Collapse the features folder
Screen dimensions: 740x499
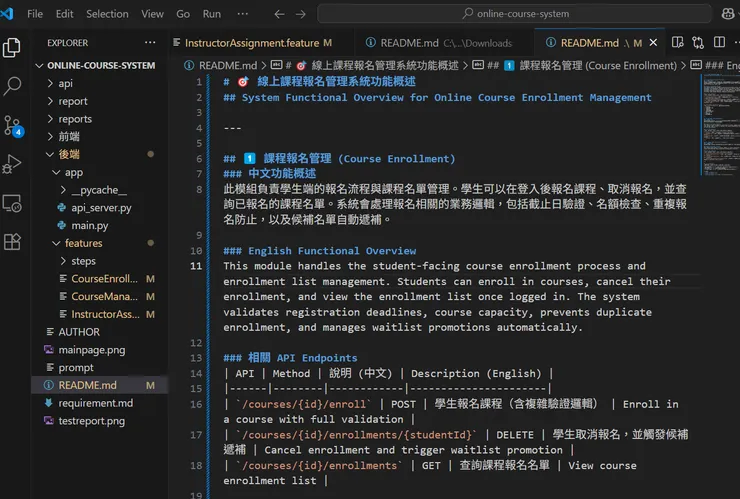(84, 243)
